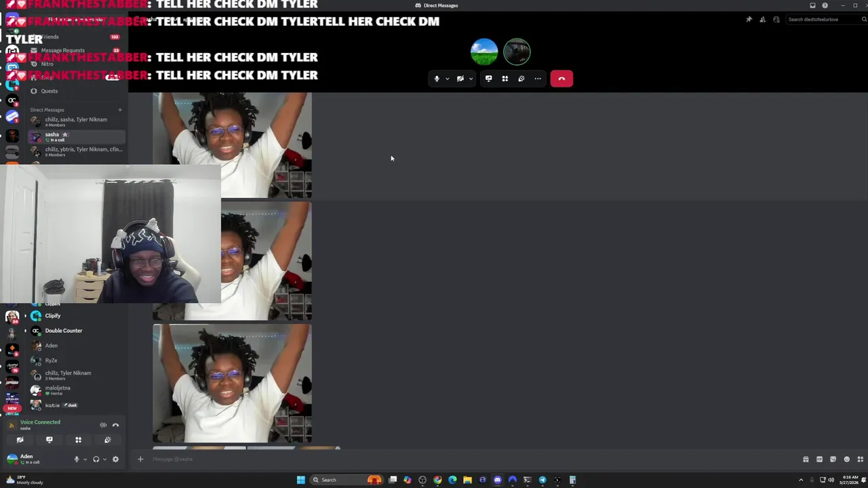The height and width of the screenshot is (488, 868).
Task: Open group DM chillz, sasha, Tyler Niknam
Action: coord(76,121)
